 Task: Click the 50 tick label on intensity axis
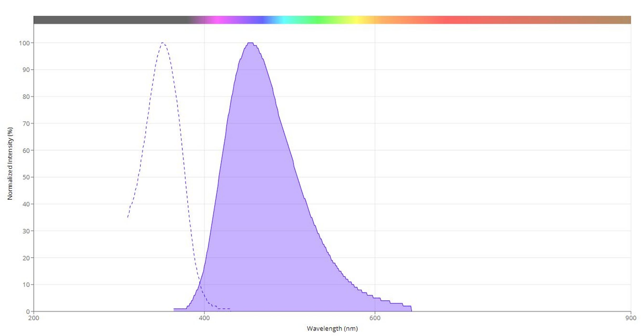pos(26,177)
